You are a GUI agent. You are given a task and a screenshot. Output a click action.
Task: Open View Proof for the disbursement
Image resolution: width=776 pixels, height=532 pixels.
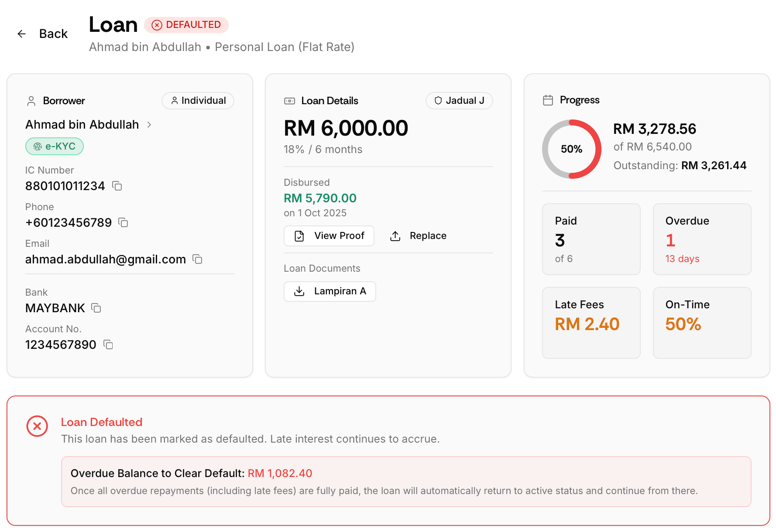[329, 235]
